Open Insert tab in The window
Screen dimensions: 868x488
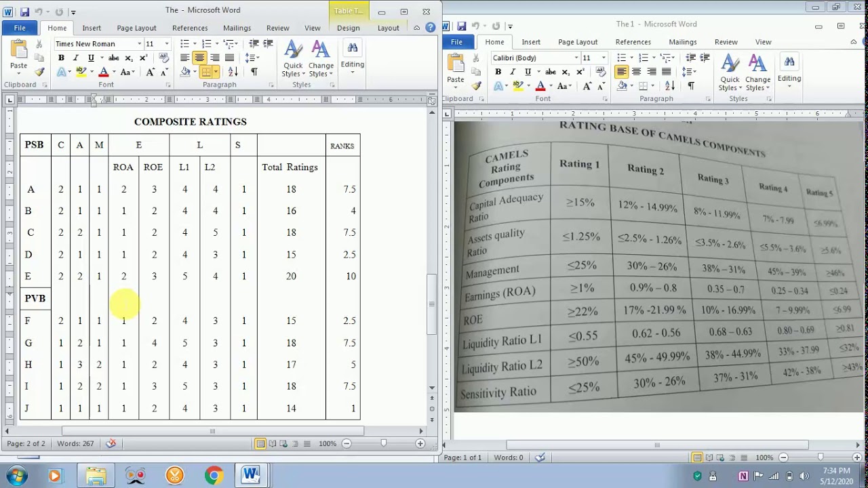point(92,28)
